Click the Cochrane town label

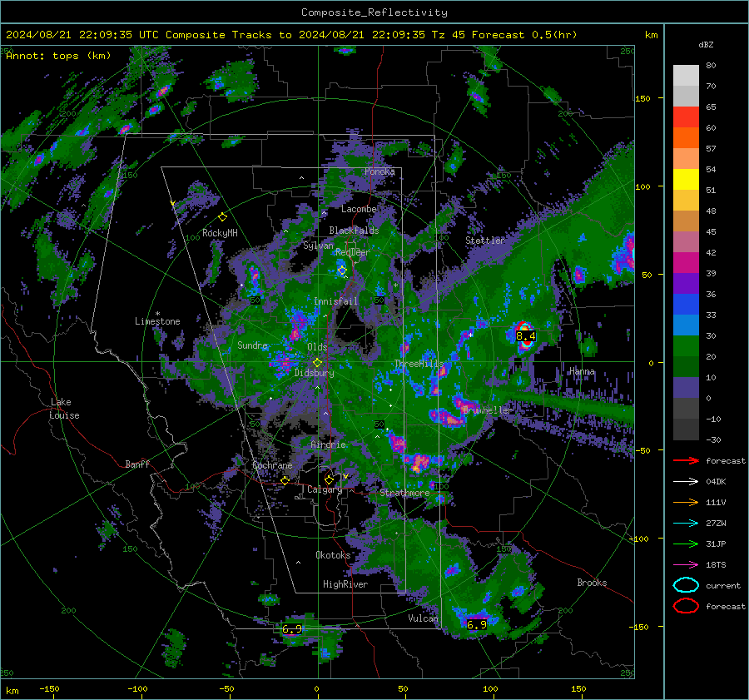(272, 465)
